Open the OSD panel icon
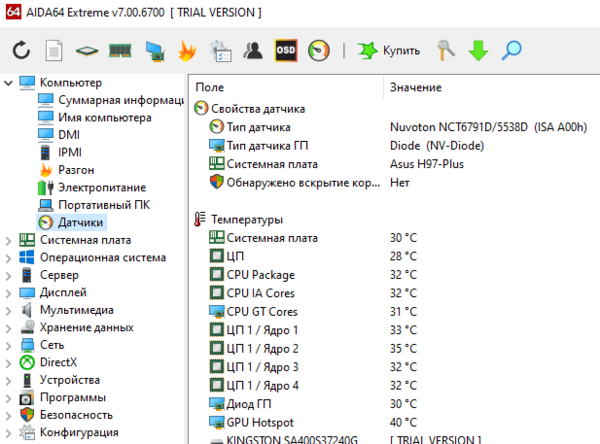This screenshot has width=600, height=444. click(286, 50)
